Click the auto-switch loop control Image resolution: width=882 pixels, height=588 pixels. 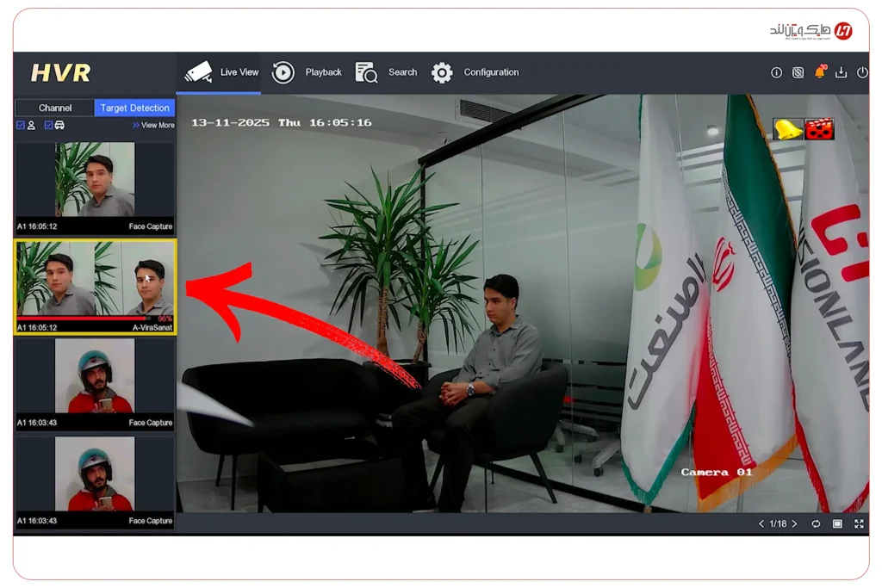(816, 523)
